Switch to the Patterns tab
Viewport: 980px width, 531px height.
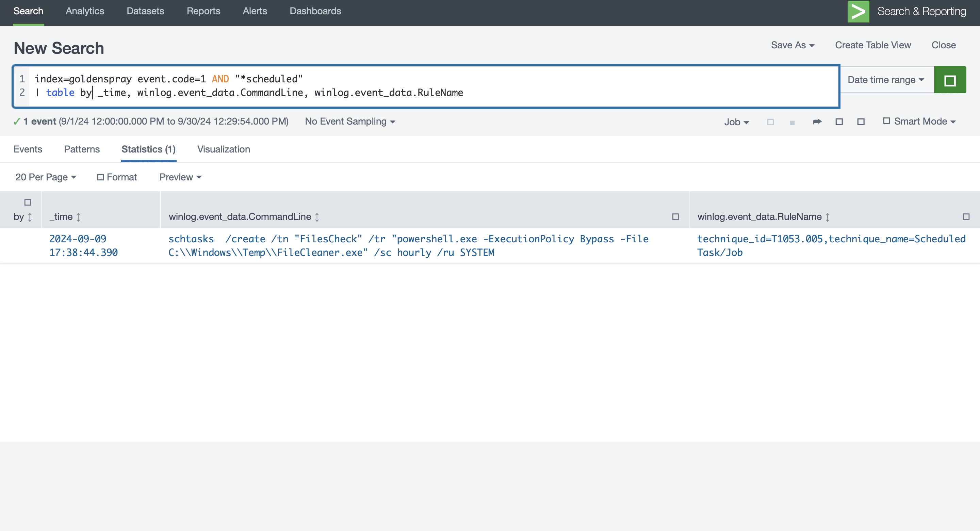coord(82,149)
